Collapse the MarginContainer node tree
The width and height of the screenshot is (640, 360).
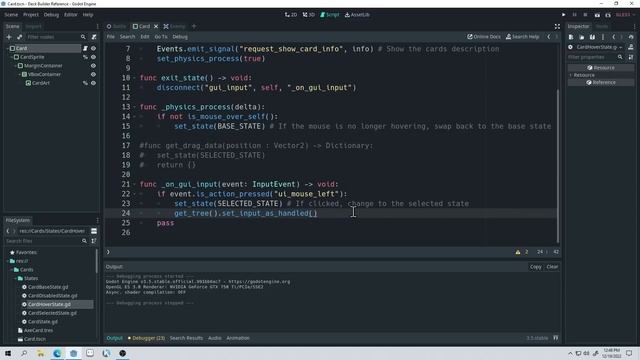click(16, 66)
